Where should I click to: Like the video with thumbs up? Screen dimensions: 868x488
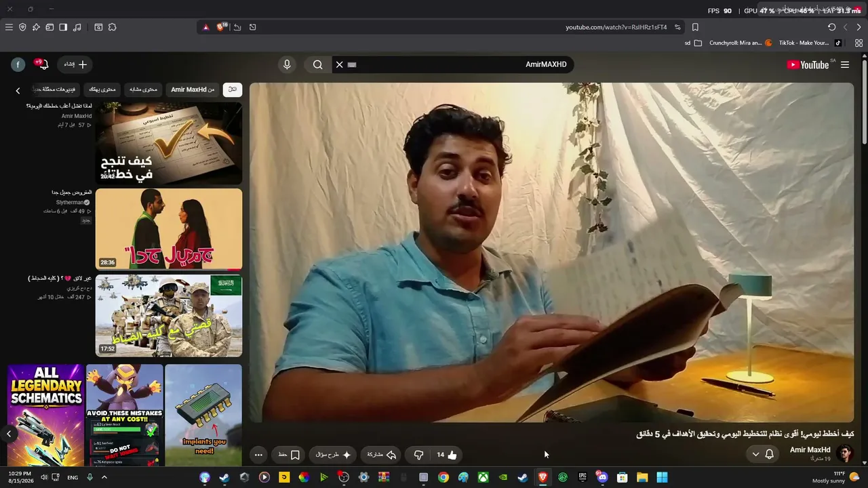click(447, 455)
